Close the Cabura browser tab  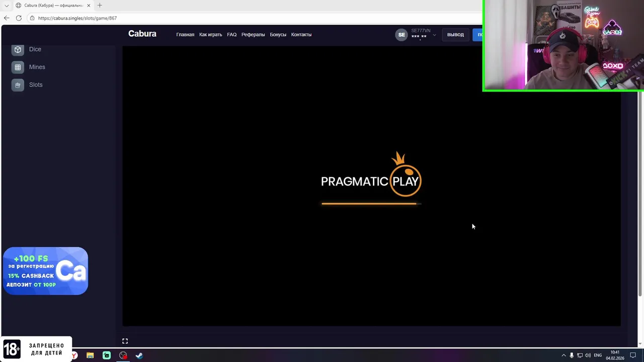click(89, 6)
